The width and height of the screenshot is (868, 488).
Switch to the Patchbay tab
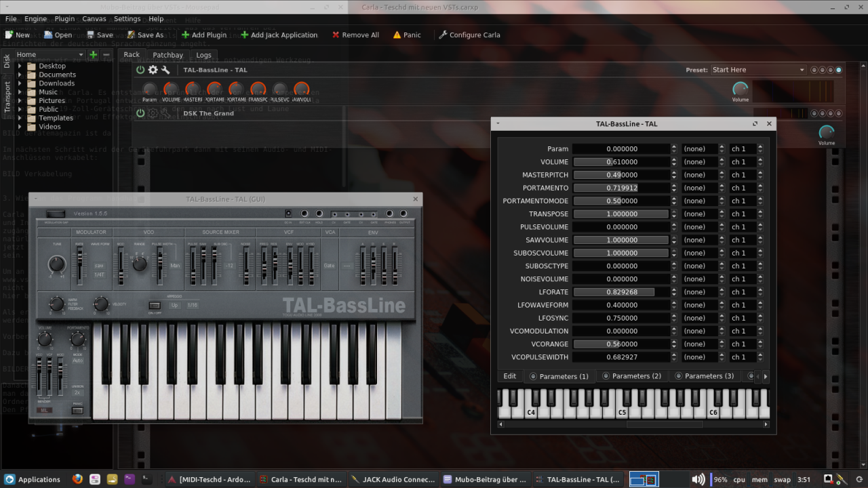[x=167, y=55]
